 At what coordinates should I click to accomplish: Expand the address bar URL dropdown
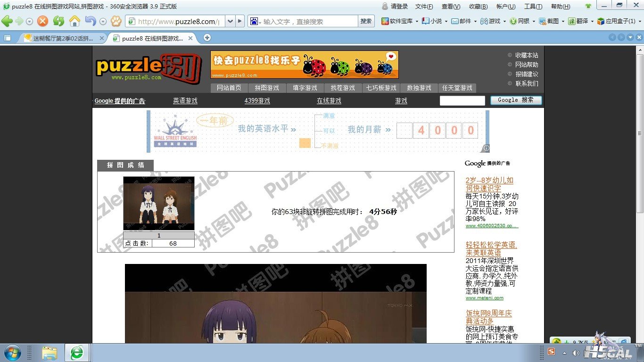(230, 21)
